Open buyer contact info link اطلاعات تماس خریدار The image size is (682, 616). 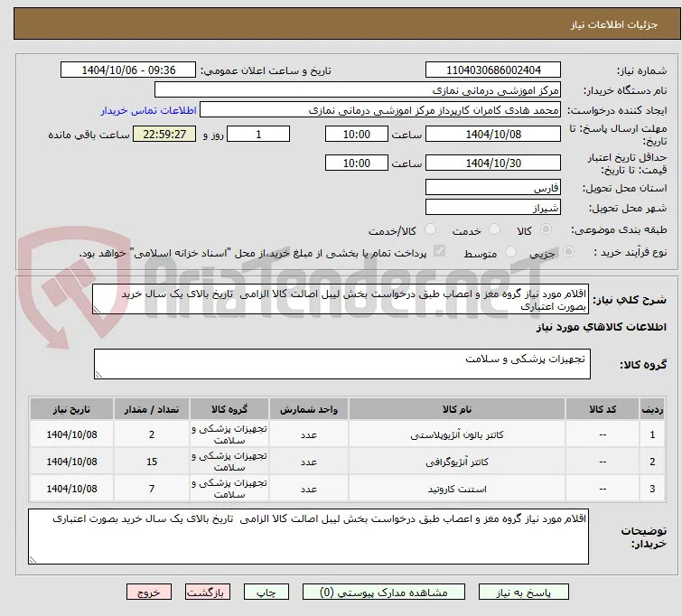(x=149, y=110)
